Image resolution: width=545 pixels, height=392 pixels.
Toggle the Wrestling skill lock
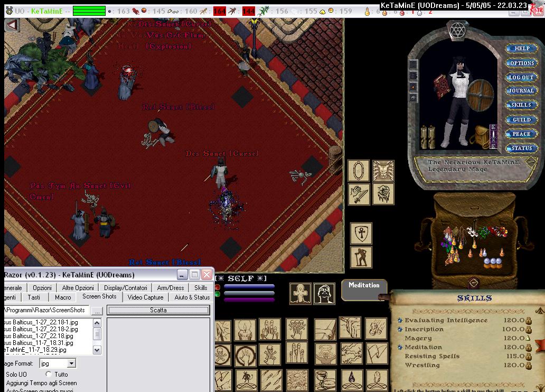528,365
